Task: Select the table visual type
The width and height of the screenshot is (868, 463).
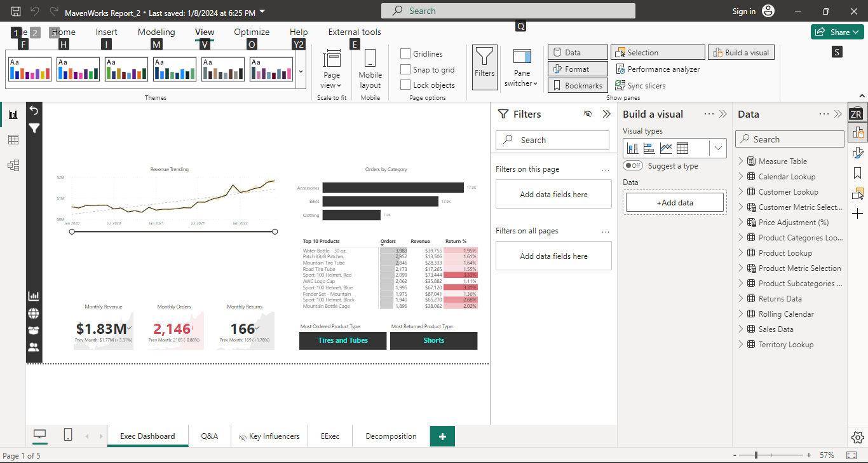Action: point(682,148)
